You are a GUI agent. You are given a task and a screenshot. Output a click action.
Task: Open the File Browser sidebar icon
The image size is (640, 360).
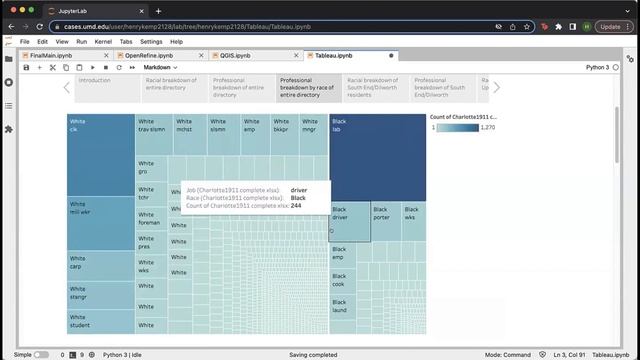coord(9,59)
